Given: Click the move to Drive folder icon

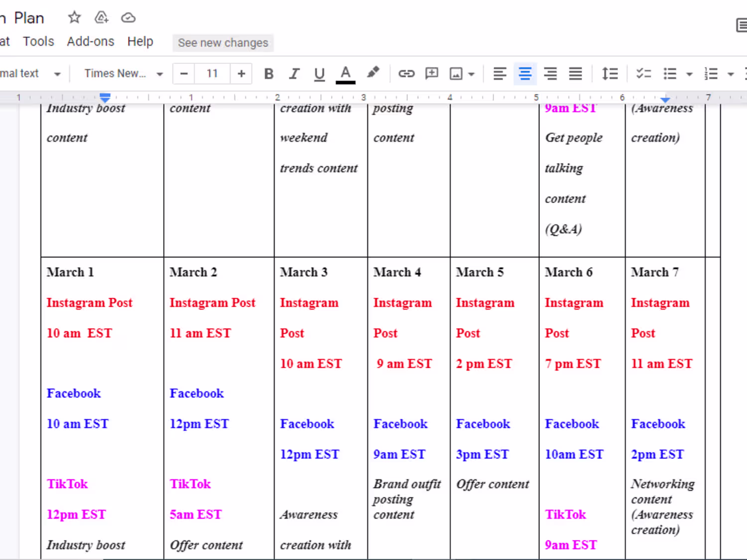Looking at the screenshot, I should [102, 18].
